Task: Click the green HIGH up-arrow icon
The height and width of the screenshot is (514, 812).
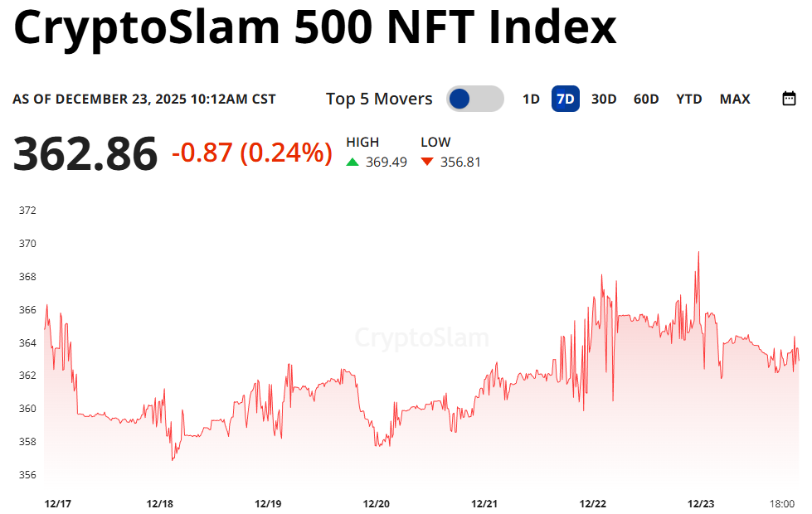Action: pos(353,162)
